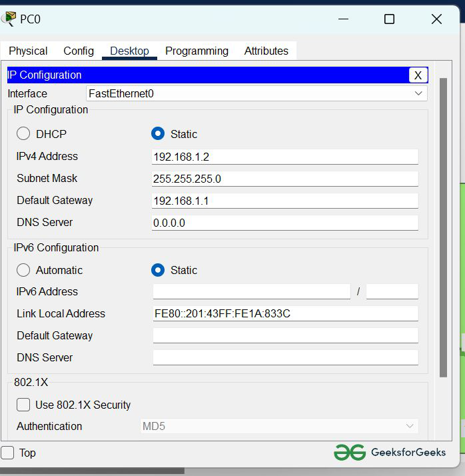Image resolution: width=465 pixels, height=476 pixels.
Task: Open the FastEthernet0 interface dropdown
Action: (256, 93)
